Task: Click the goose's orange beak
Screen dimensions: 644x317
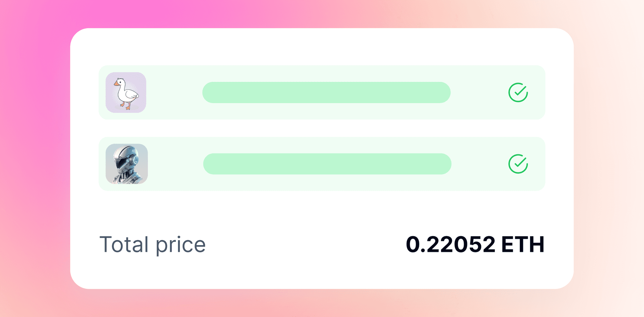Action: [116, 83]
